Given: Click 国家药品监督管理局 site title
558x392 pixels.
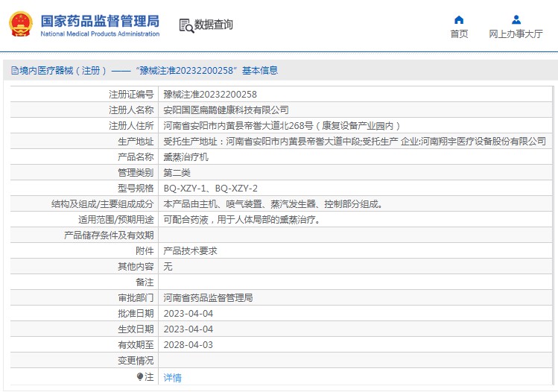Looking at the screenshot, I should pos(100,21).
